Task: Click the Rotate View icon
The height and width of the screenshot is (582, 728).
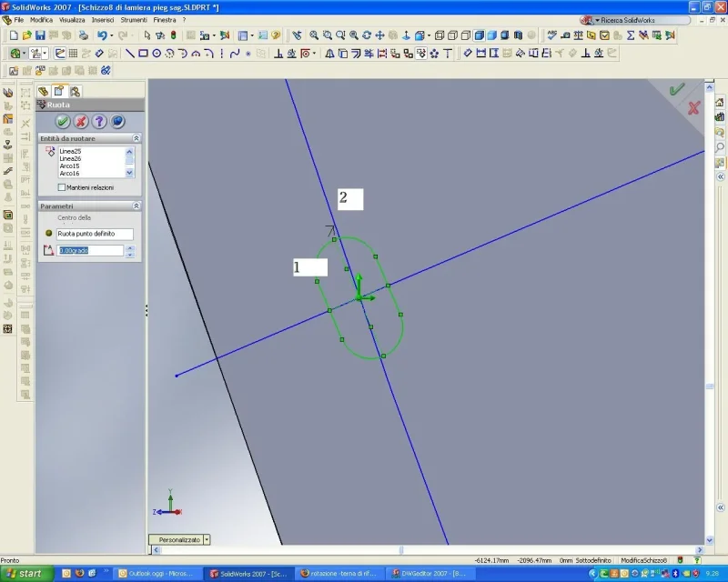Action: [x=367, y=35]
